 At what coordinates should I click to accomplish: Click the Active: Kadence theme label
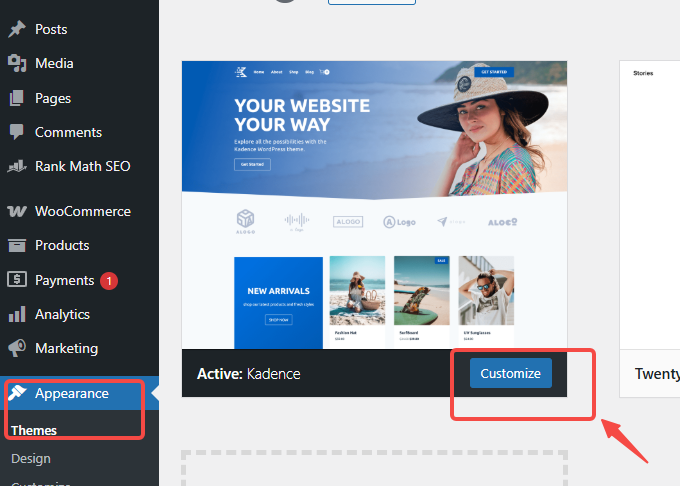tap(248, 374)
